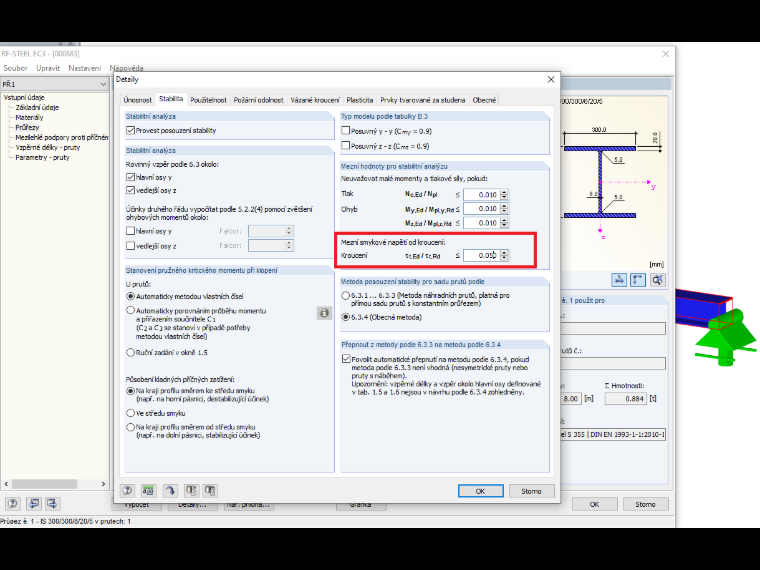Image resolution: width=760 pixels, height=570 pixels.
Task: Click the save settings as default icon
Action: 210,491
